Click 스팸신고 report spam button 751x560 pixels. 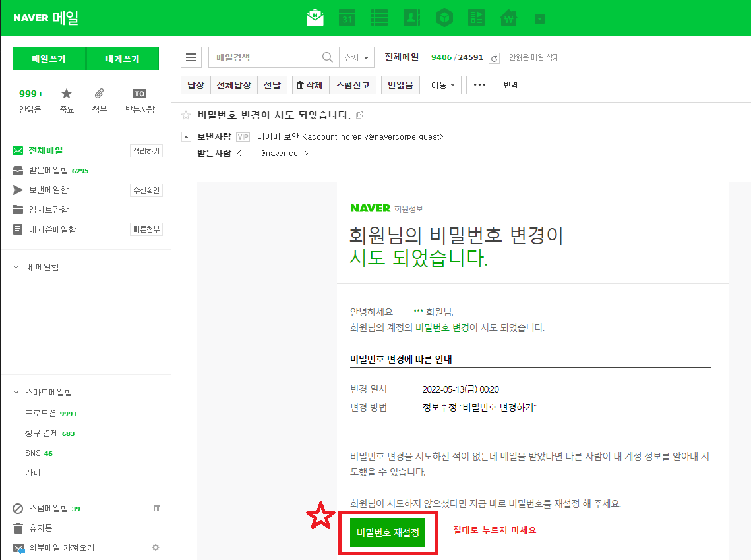(353, 85)
